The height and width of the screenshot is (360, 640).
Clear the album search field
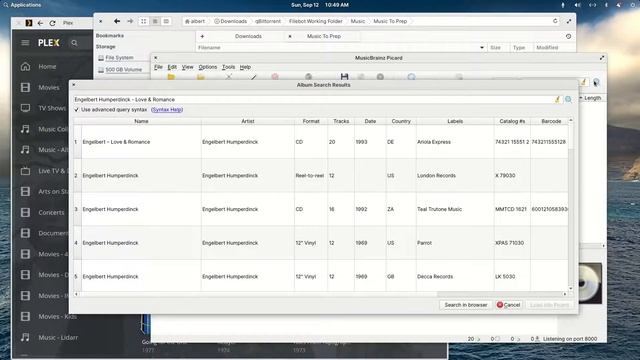coord(557,99)
